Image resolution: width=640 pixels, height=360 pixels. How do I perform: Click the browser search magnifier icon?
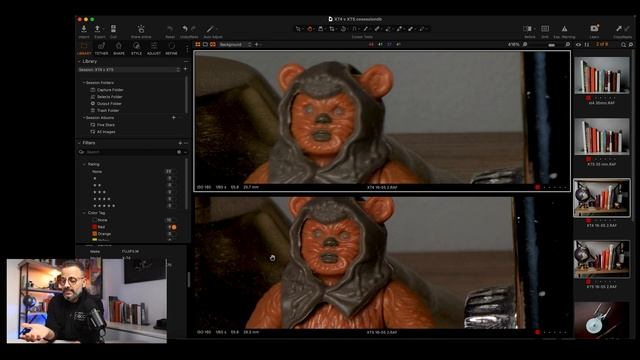623,44
